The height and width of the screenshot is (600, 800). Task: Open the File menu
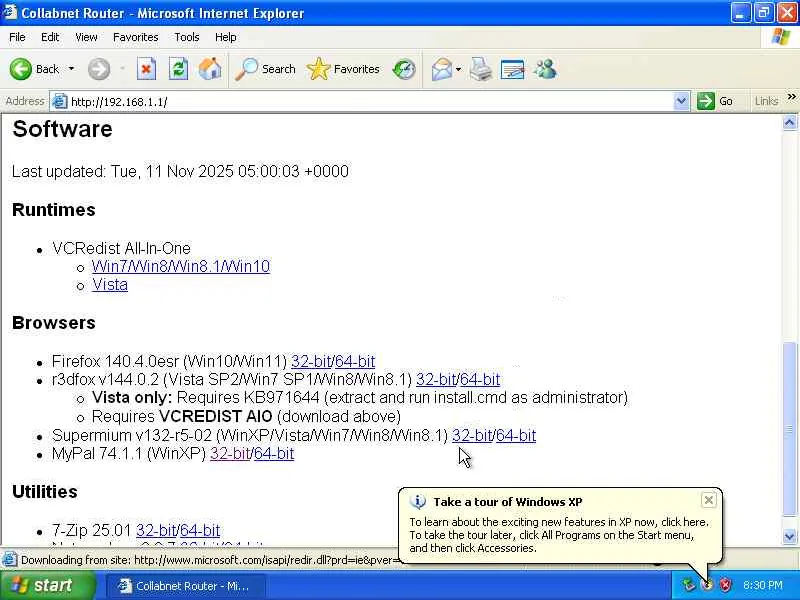pos(17,37)
